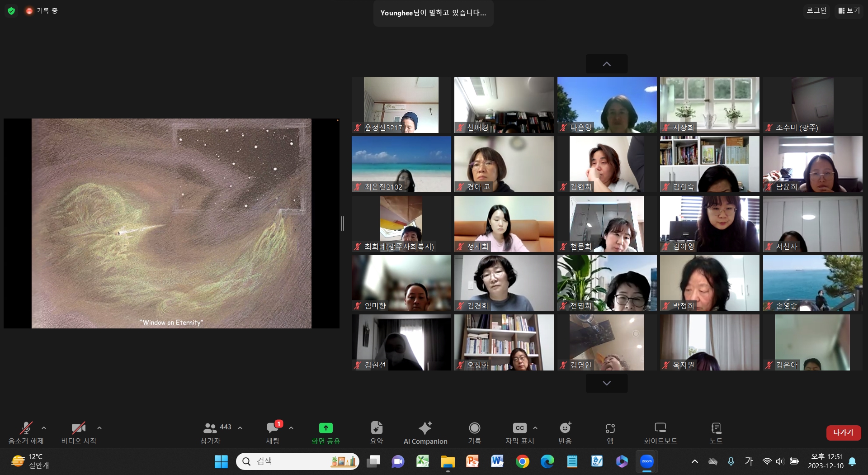Open the 요약 summary tool
The height and width of the screenshot is (475, 868).
[x=377, y=433]
